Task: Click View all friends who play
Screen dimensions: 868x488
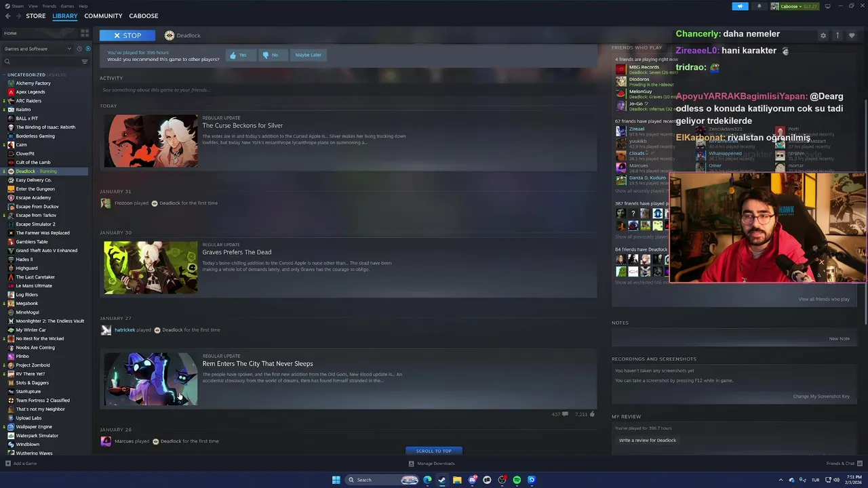Action: (x=824, y=299)
